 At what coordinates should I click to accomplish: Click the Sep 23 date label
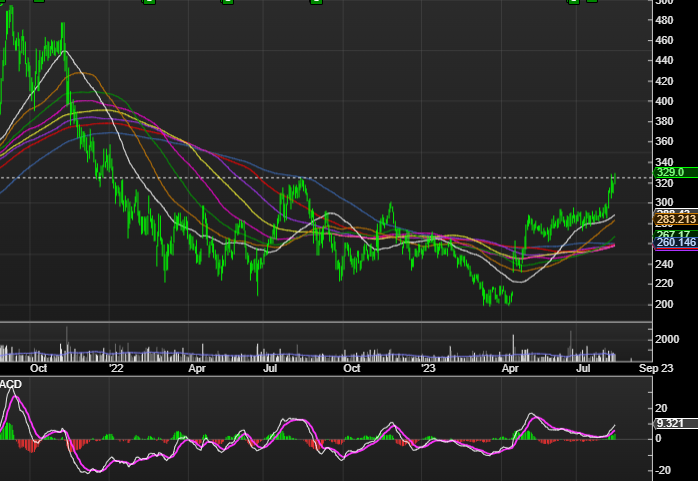[x=656, y=368]
